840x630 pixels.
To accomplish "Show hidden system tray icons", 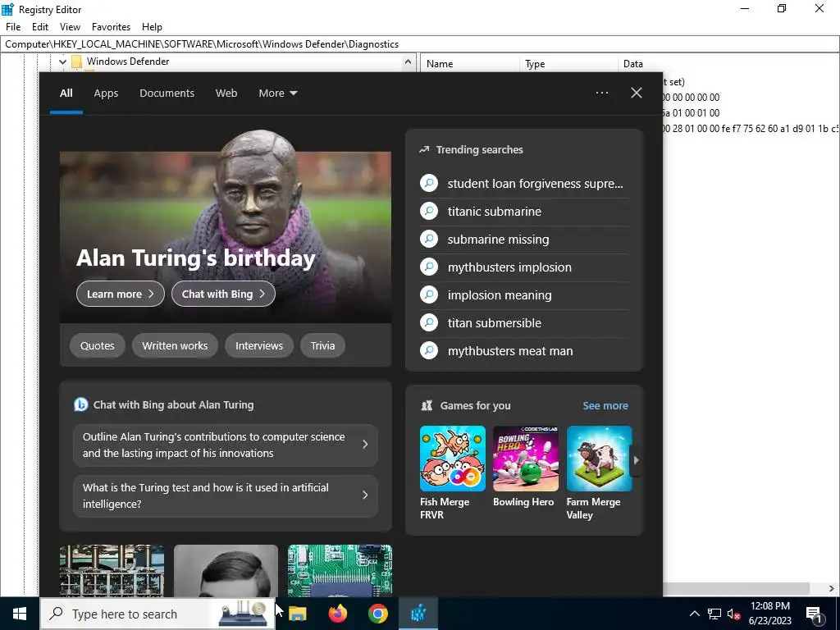I will click(694, 614).
